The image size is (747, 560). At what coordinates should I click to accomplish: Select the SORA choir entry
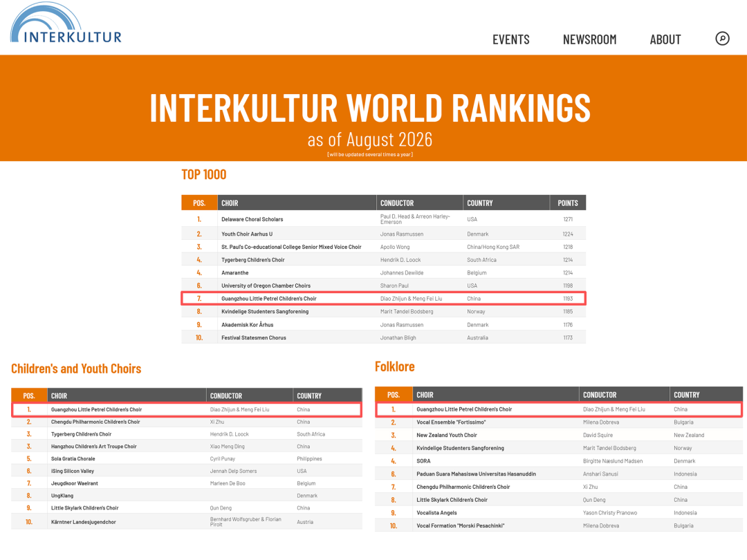423,461
